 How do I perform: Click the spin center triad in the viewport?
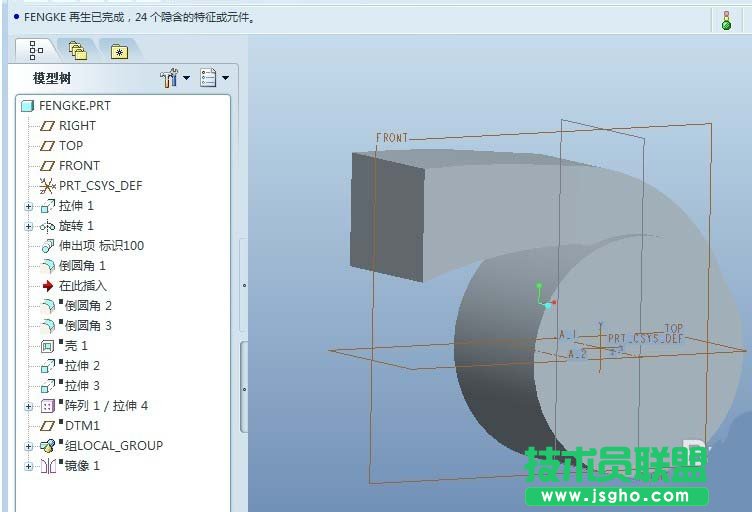pos(546,296)
